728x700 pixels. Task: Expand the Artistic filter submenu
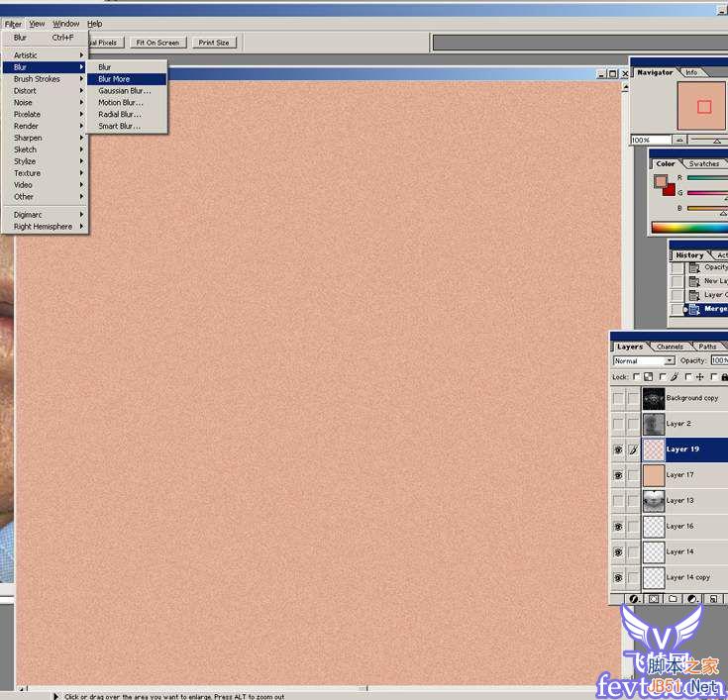coord(45,55)
